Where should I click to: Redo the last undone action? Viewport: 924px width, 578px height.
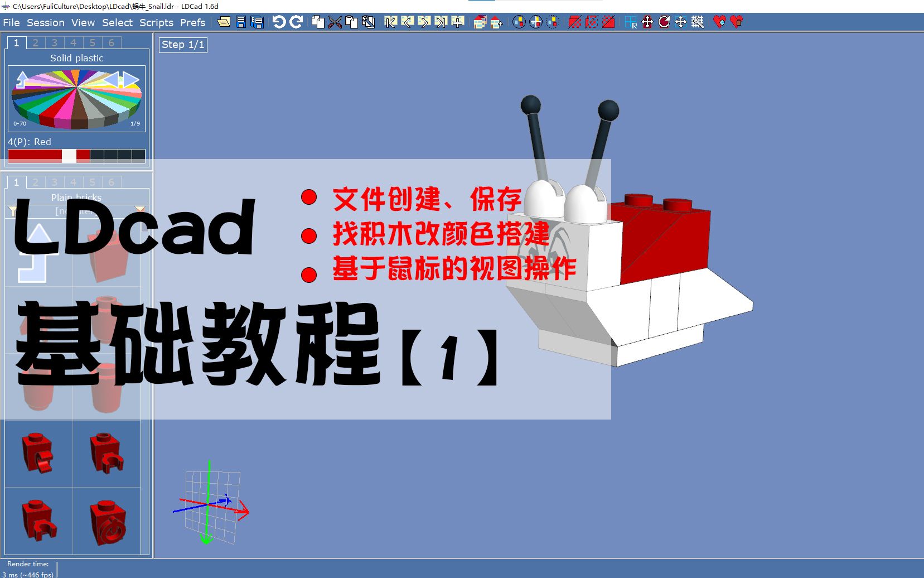pos(296,22)
